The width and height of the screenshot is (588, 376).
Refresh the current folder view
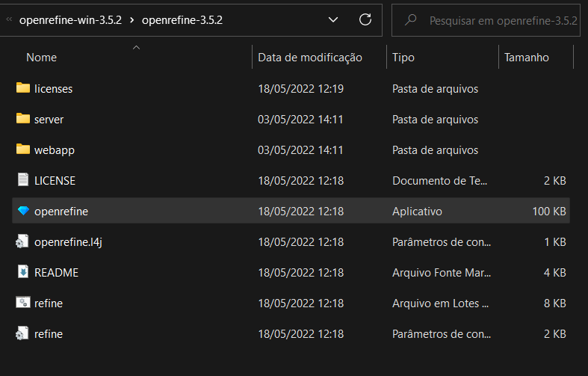[x=365, y=20]
